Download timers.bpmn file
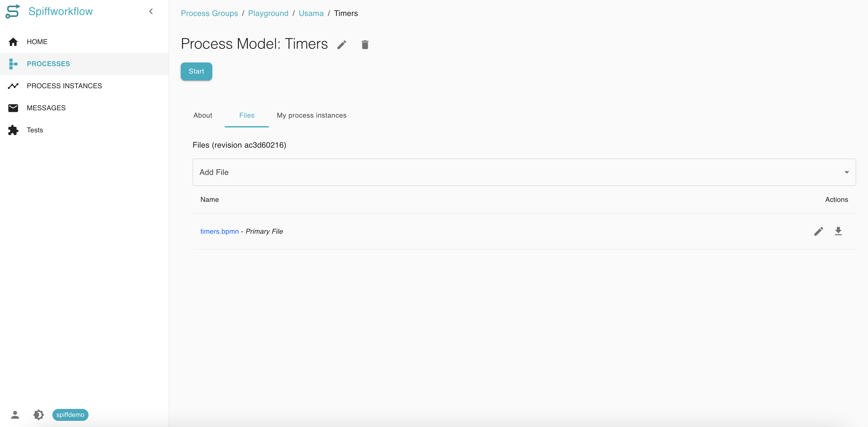 838,231
